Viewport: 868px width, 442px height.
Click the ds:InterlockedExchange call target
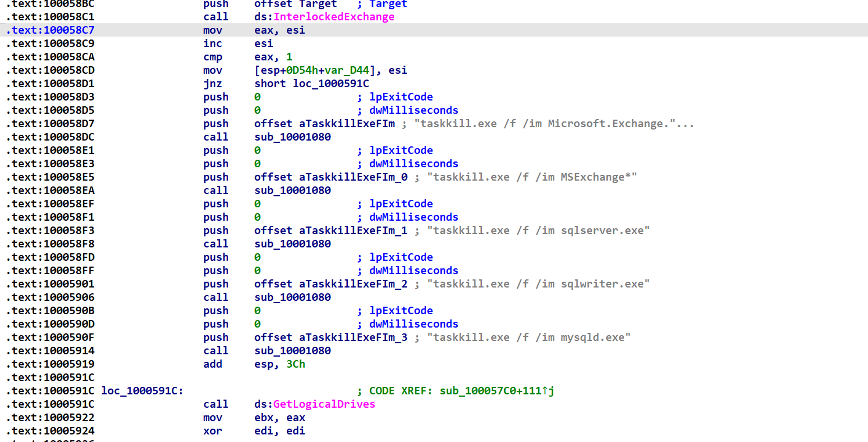[x=334, y=17]
